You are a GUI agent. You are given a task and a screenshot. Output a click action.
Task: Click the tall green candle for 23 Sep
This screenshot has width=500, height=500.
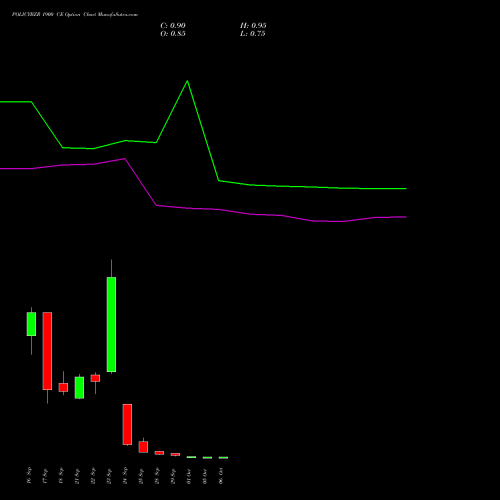tap(111, 324)
